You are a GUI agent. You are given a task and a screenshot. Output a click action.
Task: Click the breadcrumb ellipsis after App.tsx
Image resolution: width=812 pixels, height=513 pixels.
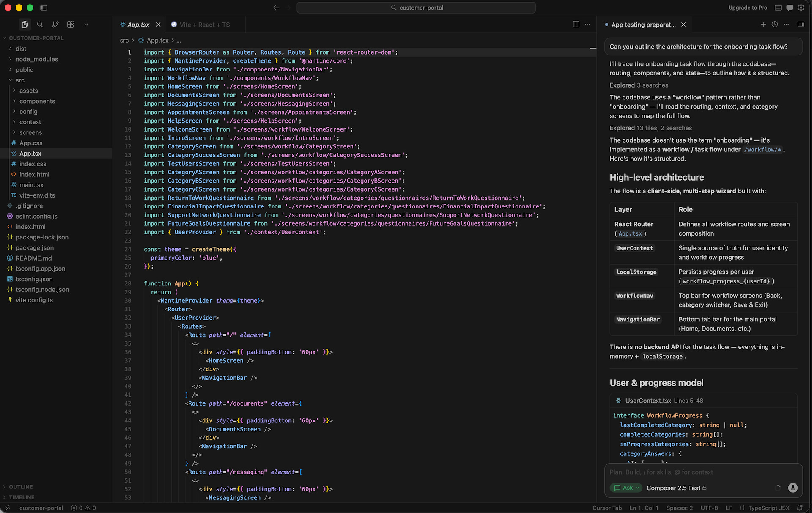tap(179, 40)
